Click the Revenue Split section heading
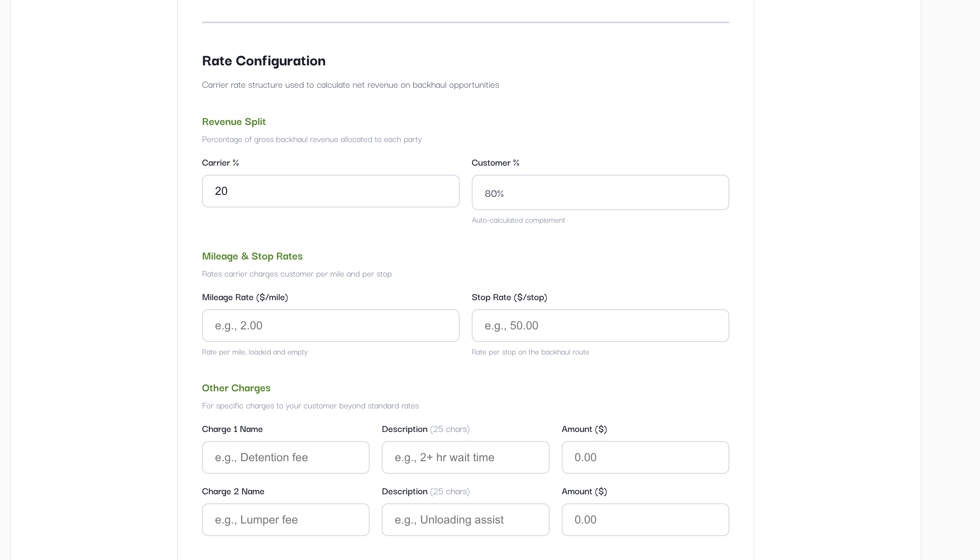The height and width of the screenshot is (560, 980). pyautogui.click(x=233, y=122)
